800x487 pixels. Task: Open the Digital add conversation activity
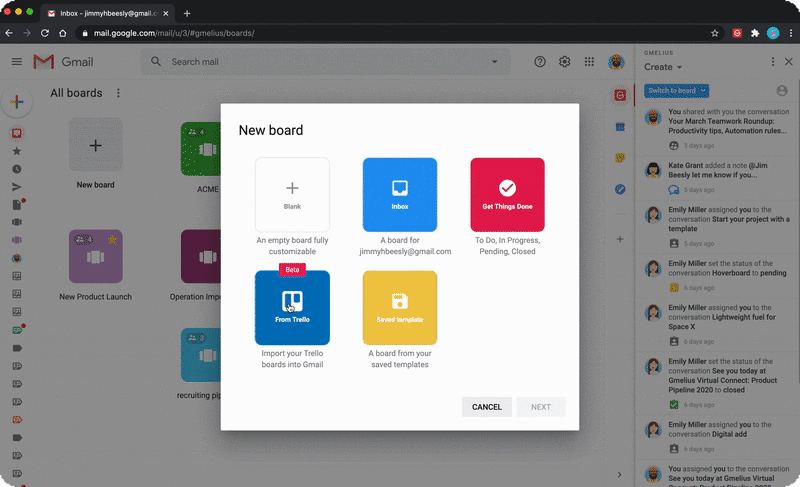tap(717, 437)
